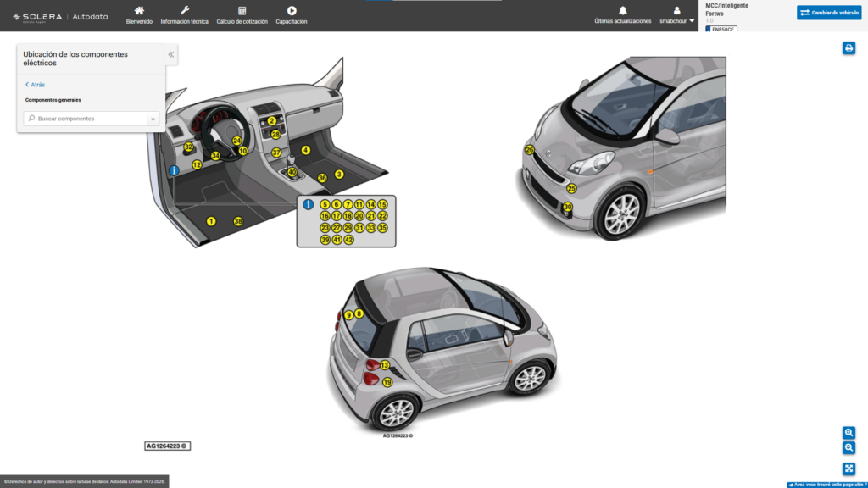
Task: Select component marker 5 in legend box
Action: pyautogui.click(x=325, y=205)
